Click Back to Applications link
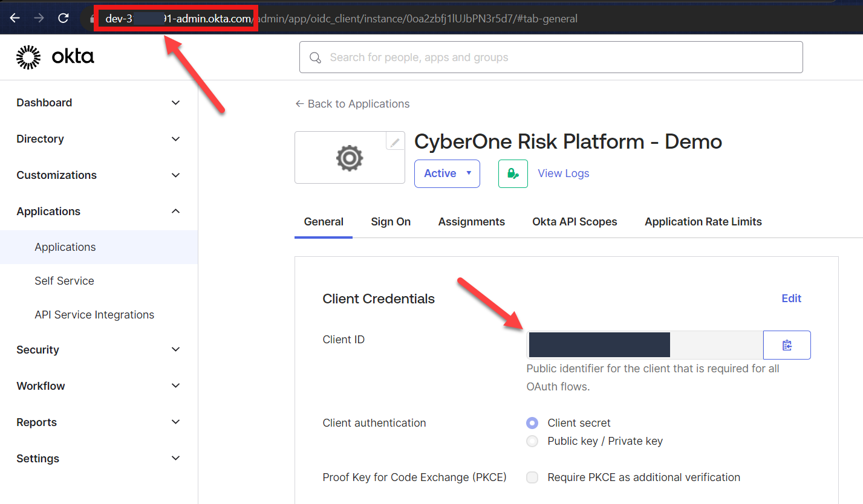Image resolution: width=863 pixels, height=504 pixels. [352, 104]
